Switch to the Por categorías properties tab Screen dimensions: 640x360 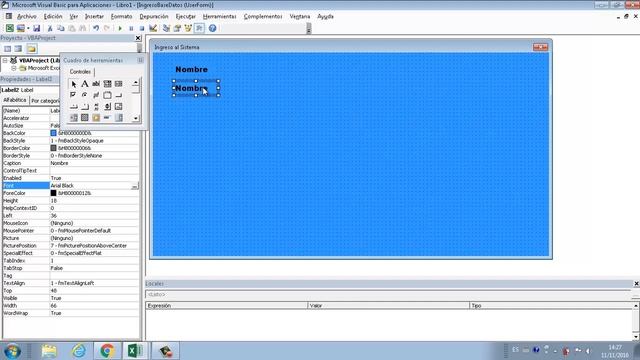pyautogui.click(x=45, y=101)
